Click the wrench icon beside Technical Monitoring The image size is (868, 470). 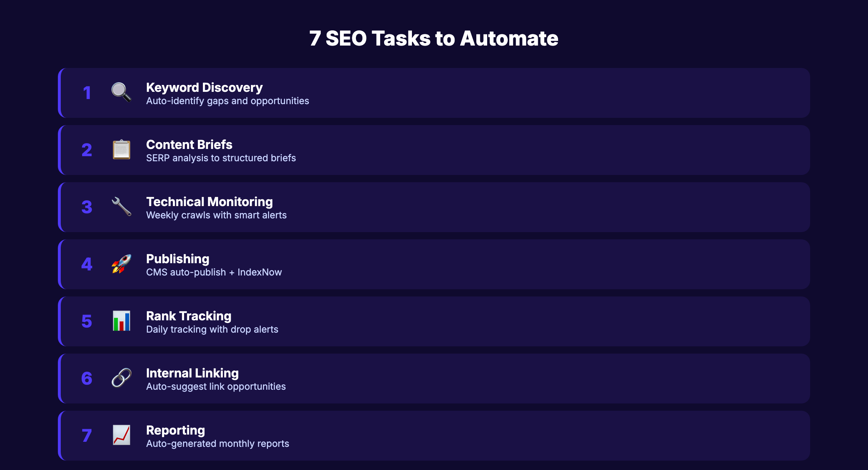[121, 207]
